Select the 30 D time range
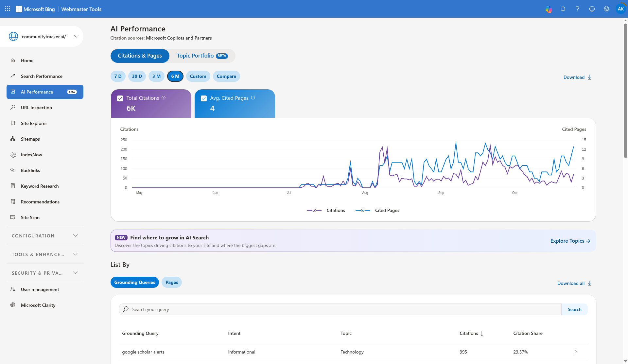Screen dimensions: 628x364 coord(137,76)
